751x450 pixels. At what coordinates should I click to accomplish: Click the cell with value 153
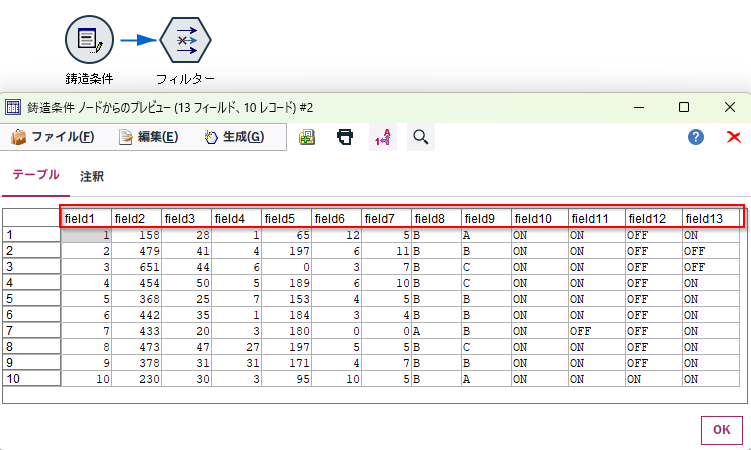point(286,299)
